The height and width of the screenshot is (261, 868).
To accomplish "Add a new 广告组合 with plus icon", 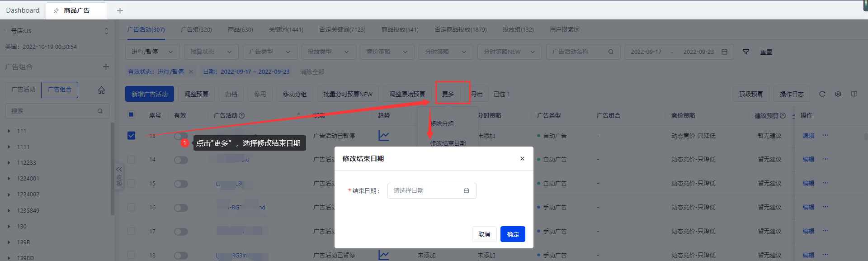I will click(x=106, y=66).
